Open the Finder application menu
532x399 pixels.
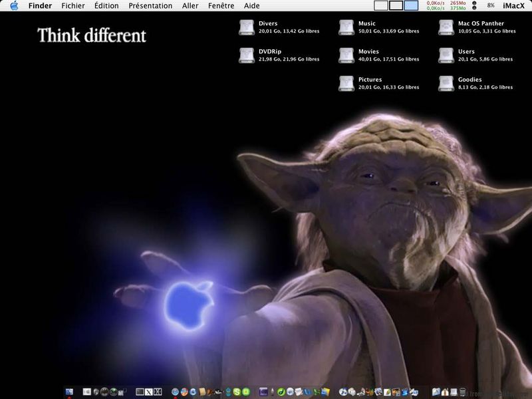[x=40, y=6]
